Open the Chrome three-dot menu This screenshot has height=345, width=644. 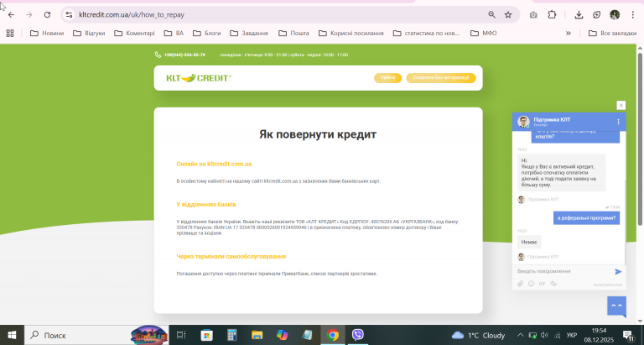tap(632, 15)
